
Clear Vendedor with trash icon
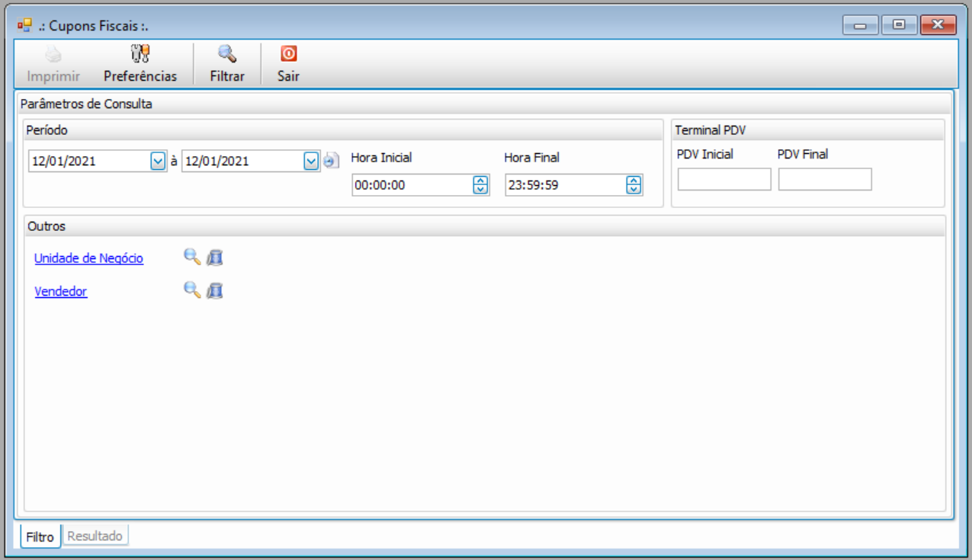pyautogui.click(x=215, y=290)
